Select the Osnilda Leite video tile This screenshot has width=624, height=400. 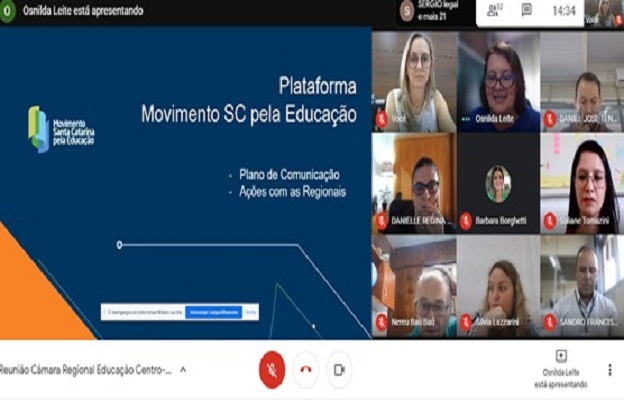click(x=498, y=82)
